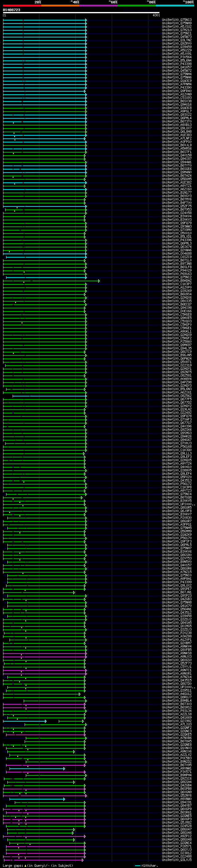Click the cyan ~100% identity legend segment
The height and width of the screenshot is (868, 197).
175,6
